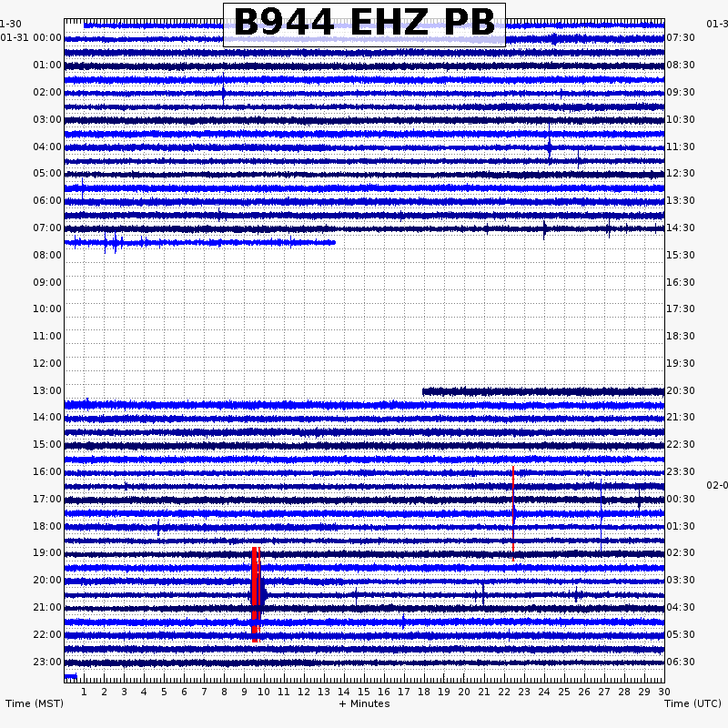This screenshot has height=728, width=728.
Task: Select minute 10 on the bottom axis
Action: click(264, 692)
